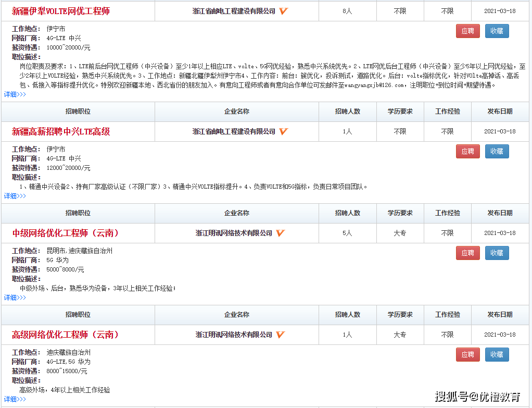Open job title 高级网络优化工程师（云南）
Screen dimensions: 532x408
coord(66,335)
